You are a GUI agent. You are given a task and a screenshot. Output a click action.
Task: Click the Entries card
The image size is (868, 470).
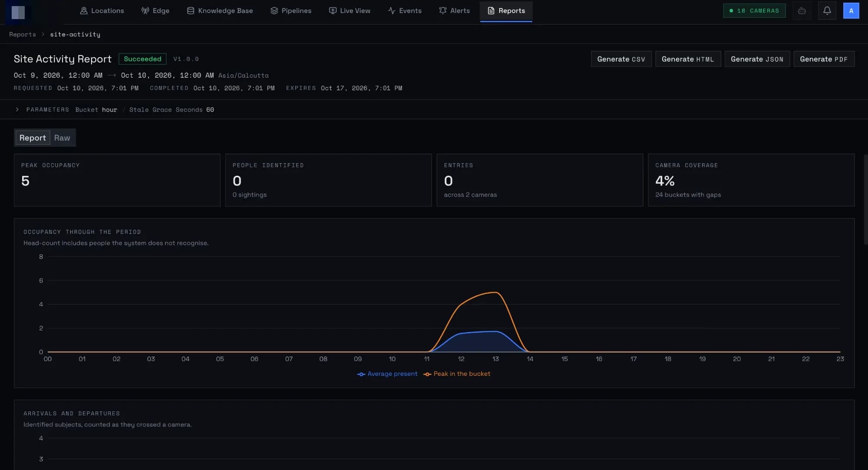tap(540, 180)
